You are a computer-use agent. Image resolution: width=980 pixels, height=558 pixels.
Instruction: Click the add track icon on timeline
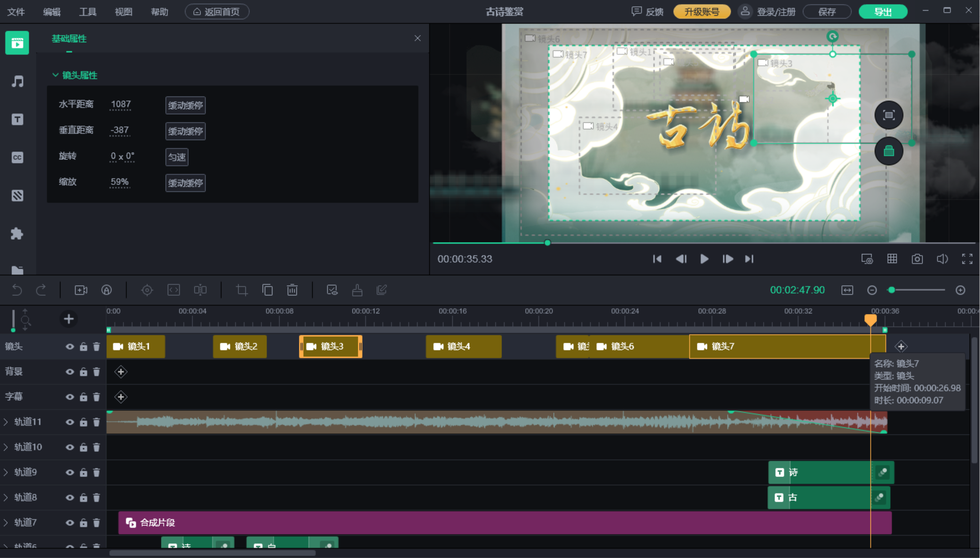point(68,319)
